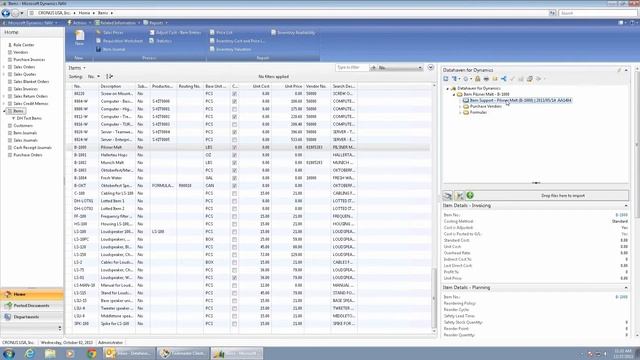Click the New item ribbon icon
Viewport: 640px width, 360px height.
pyautogui.click(x=79, y=38)
